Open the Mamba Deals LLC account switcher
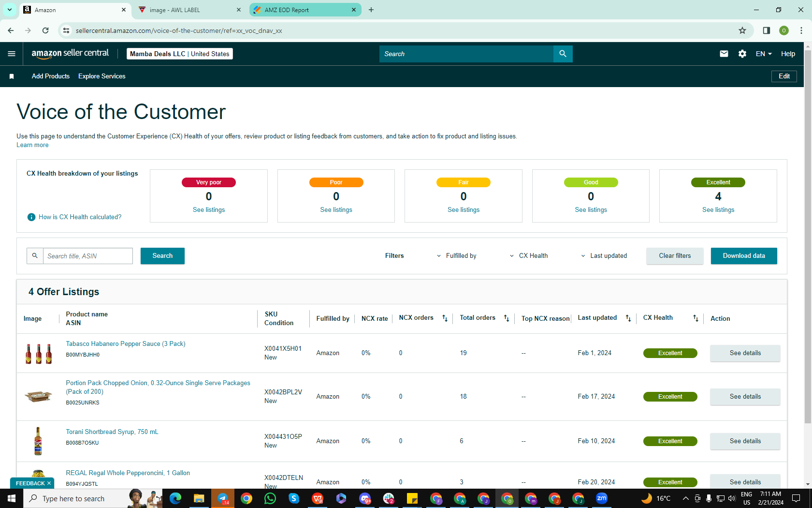Image resolution: width=812 pixels, height=508 pixels. point(180,54)
